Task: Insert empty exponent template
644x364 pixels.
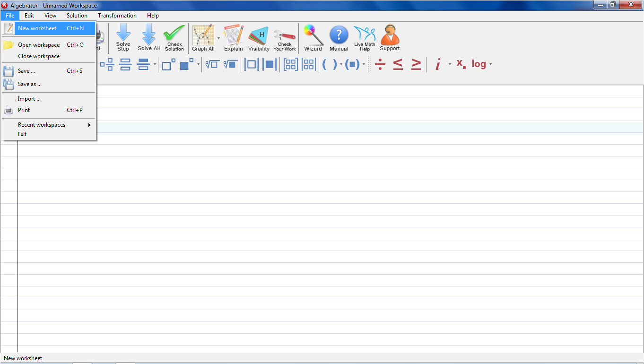Action: point(169,64)
